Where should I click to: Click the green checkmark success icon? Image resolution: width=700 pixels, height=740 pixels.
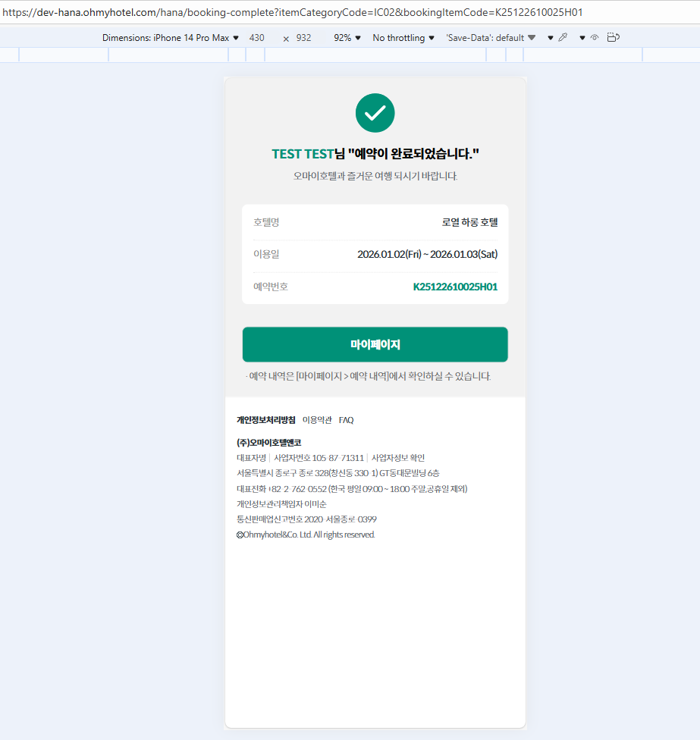pyautogui.click(x=375, y=113)
